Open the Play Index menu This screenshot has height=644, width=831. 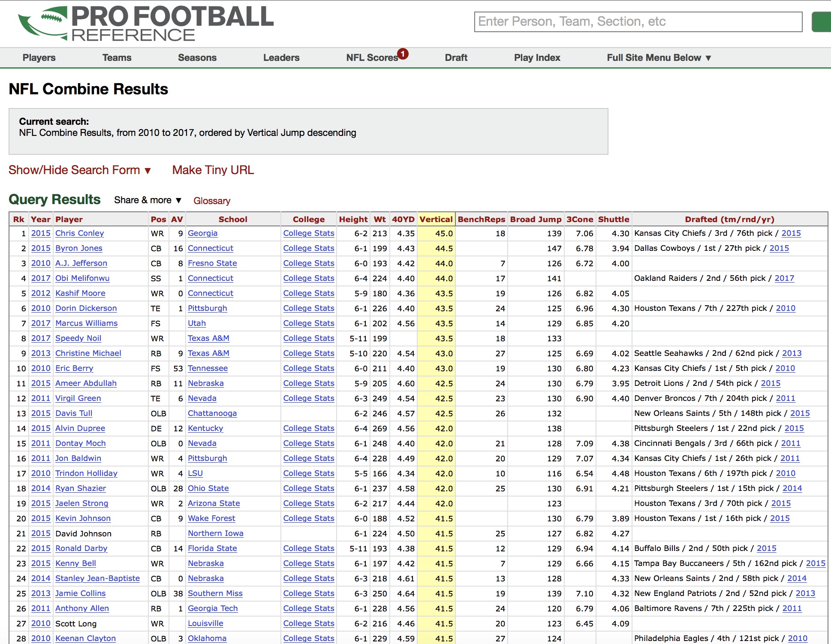tap(537, 58)
